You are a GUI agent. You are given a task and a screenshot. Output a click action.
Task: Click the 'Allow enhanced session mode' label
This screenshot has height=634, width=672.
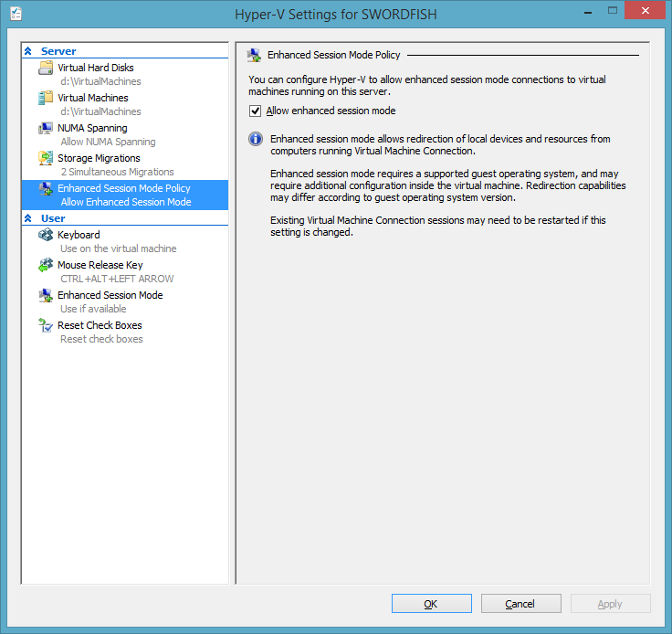[x=331, y=111]
